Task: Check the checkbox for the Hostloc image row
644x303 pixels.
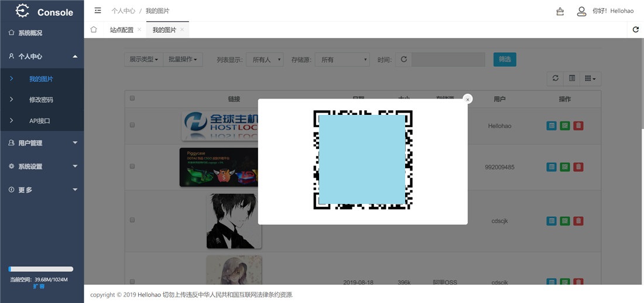Action: point(132,125)
